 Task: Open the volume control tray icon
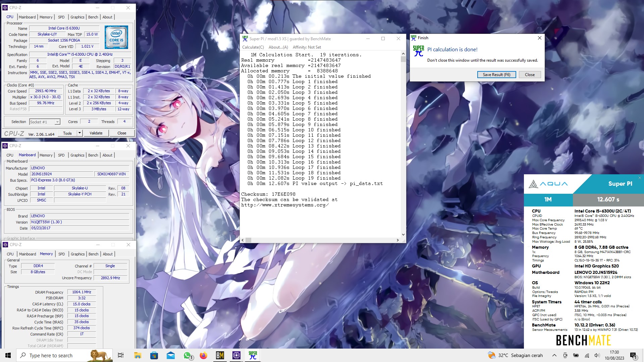597,355
